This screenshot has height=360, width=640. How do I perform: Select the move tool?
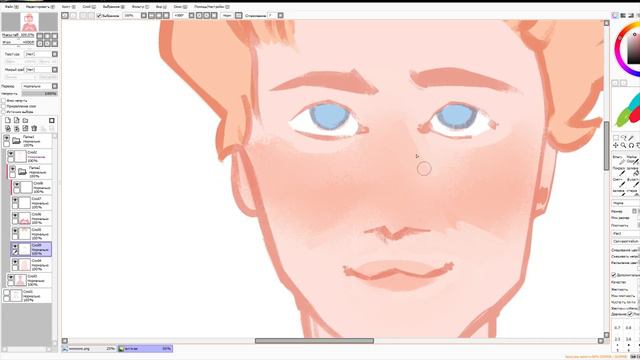[x=616, y=145]
